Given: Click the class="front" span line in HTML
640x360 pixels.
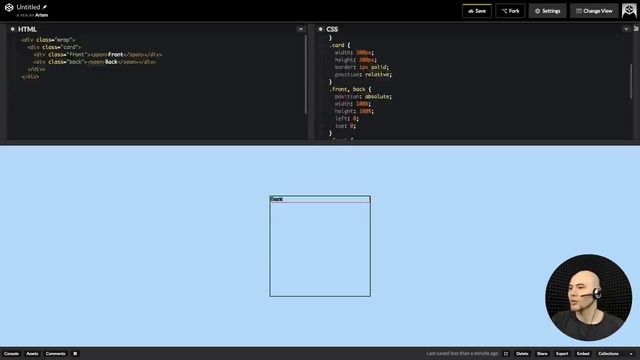Looking at the screenshot, I should click(x=98, y=55).
